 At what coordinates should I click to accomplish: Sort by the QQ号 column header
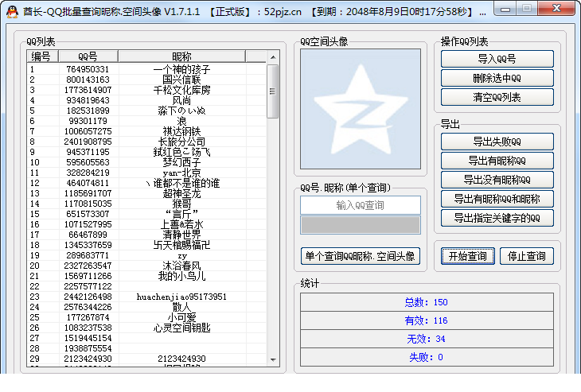pyautogui.click(x=88, y=56)
